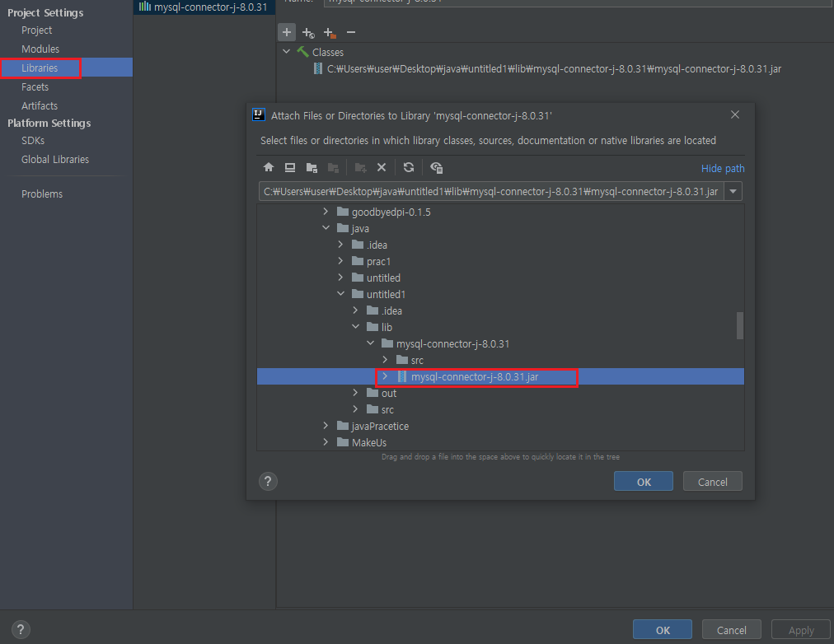The height and width of the screenshot is (644, 834).
Task: Collapse the Classes node in library panel
Action: pyautogui.click(x=286, y=52)
